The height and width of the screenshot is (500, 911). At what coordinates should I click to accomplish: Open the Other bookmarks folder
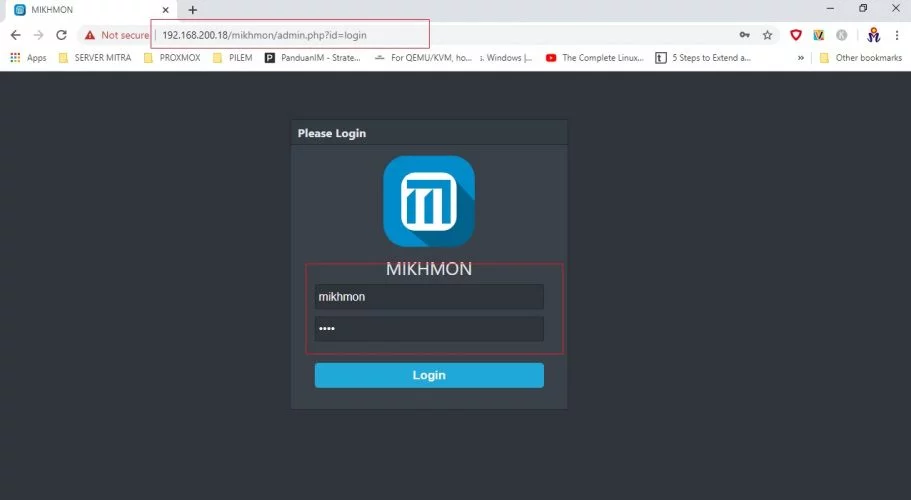(x=860, y=57)
